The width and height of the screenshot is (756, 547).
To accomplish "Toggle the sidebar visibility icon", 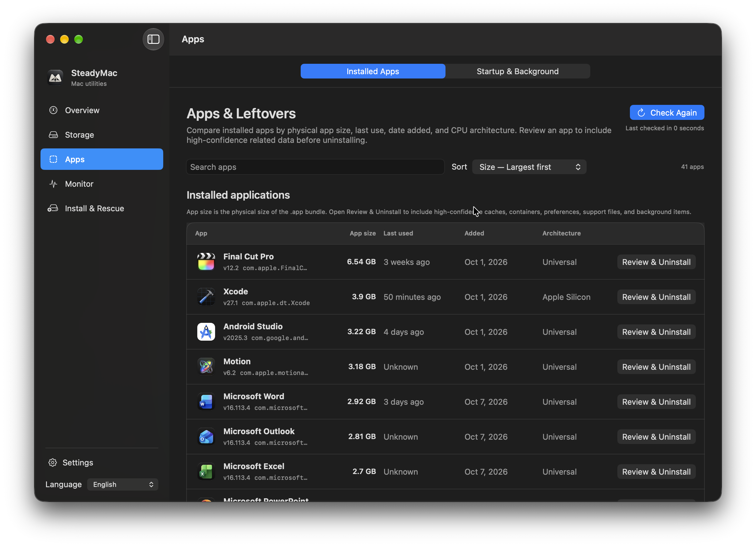I will pyautogui.click(x=153, y=39).
